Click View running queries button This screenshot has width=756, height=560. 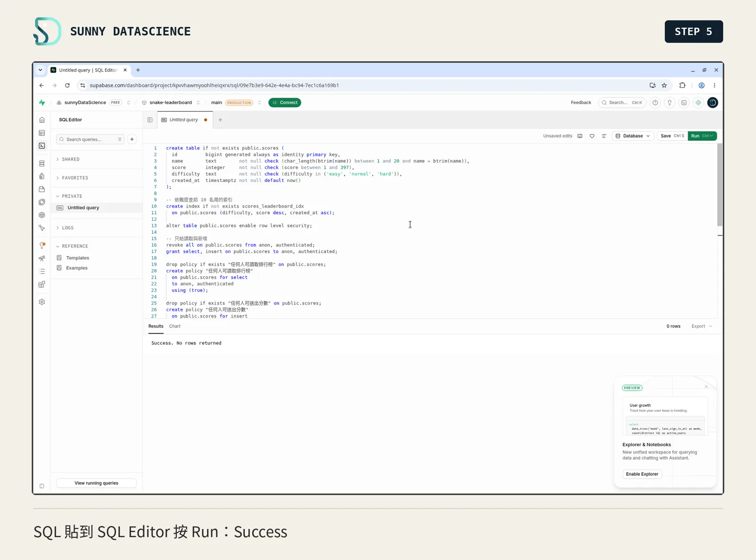(96, 483)
